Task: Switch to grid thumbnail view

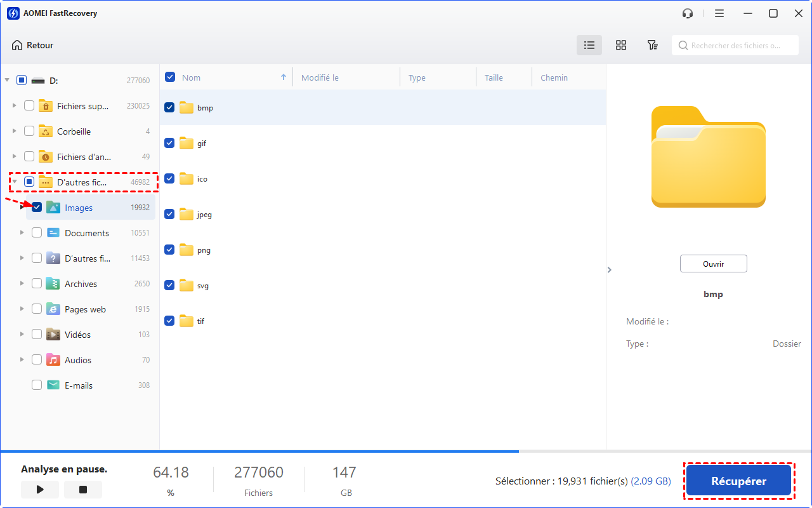Action: [x=621, y=45]
